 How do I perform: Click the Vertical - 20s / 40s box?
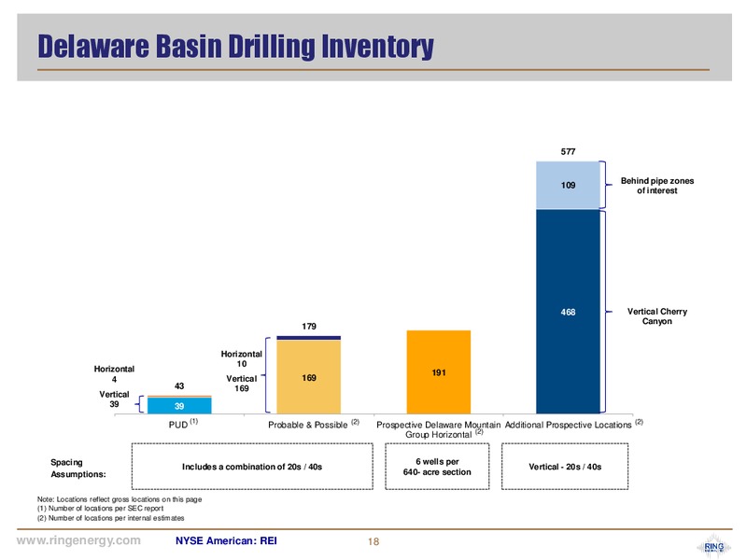click(x=565, y=466)
